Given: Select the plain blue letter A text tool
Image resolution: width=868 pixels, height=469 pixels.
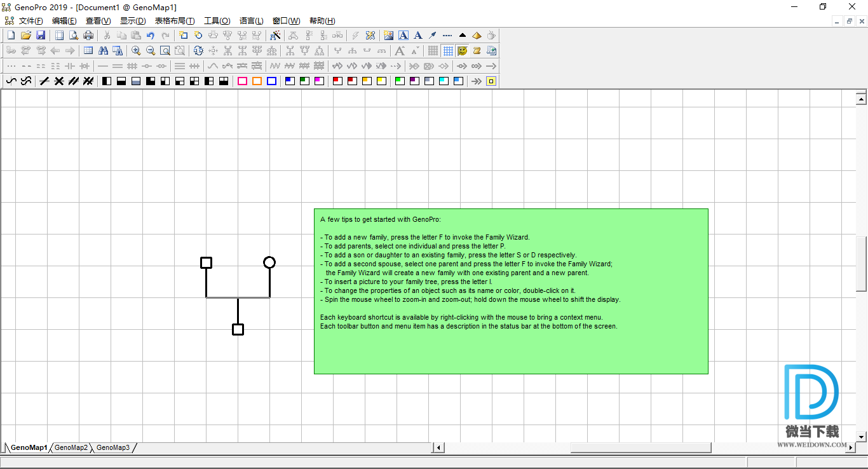Looking at the screenshot, I should click(418, 36).
